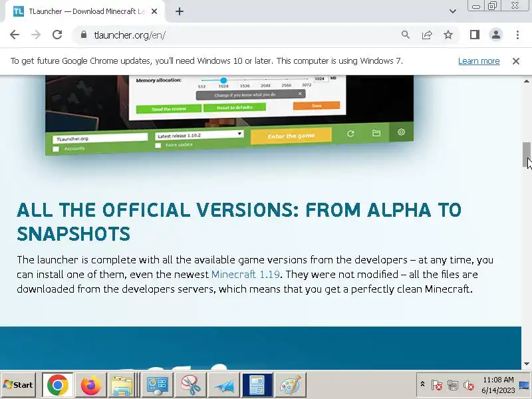This screenshot has height=399, width=532.
Task: Click the Show desktop button
Action: (524, 385)
